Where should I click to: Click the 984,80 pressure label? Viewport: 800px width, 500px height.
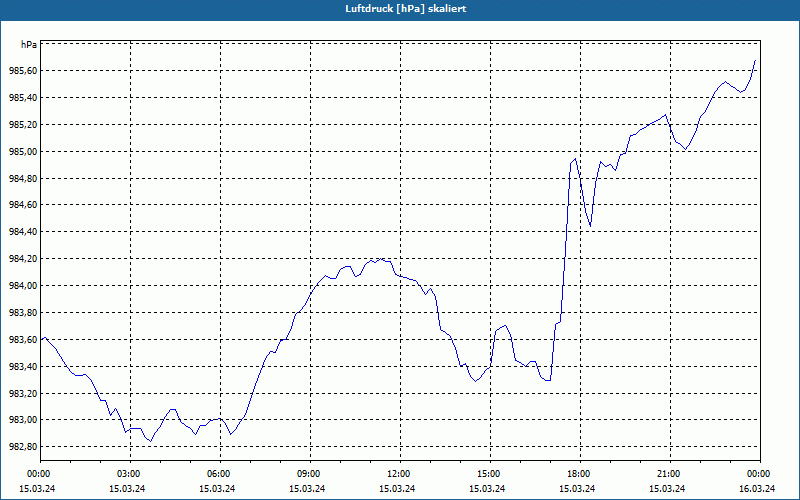coord(23,178)
